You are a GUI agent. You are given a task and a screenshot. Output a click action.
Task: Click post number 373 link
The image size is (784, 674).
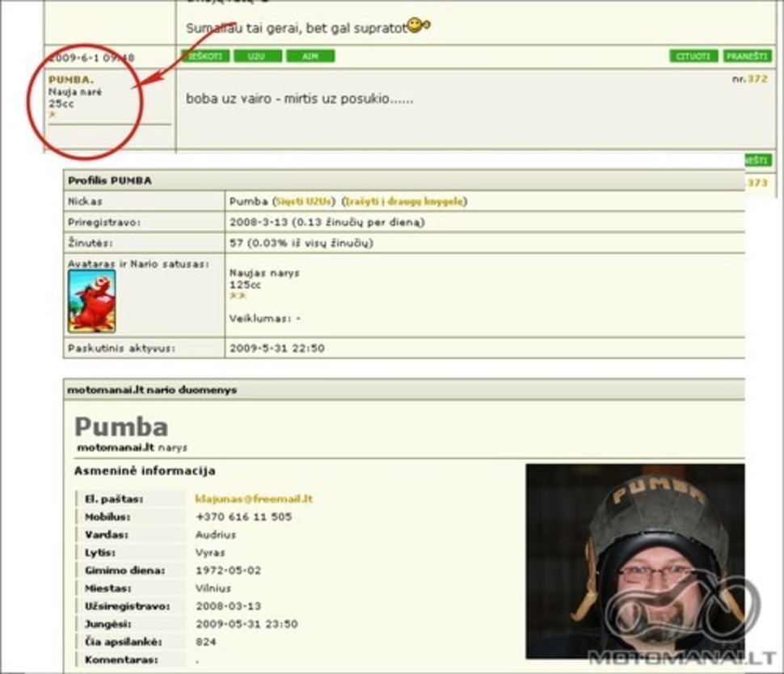coord(757,183)
